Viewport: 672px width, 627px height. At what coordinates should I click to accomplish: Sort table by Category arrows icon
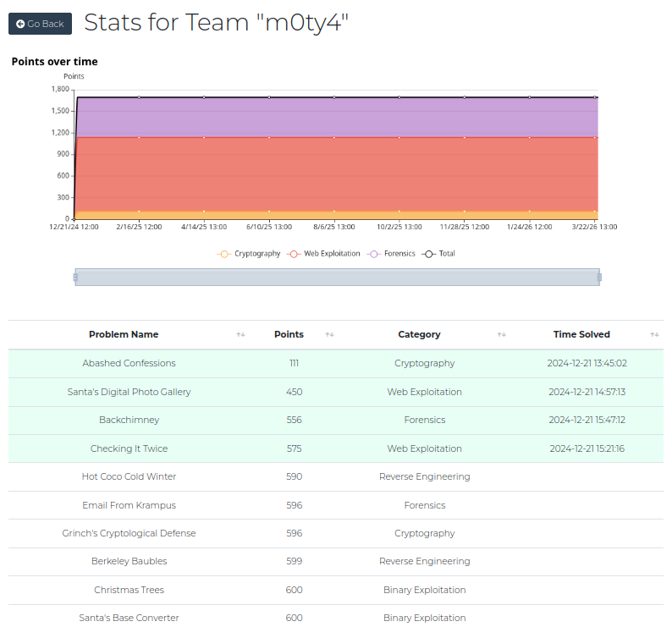click(x=501, y=335)
